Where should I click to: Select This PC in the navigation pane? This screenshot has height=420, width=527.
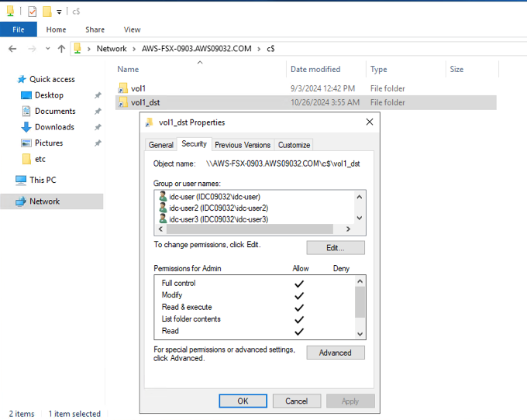click(x=43, y=180)
